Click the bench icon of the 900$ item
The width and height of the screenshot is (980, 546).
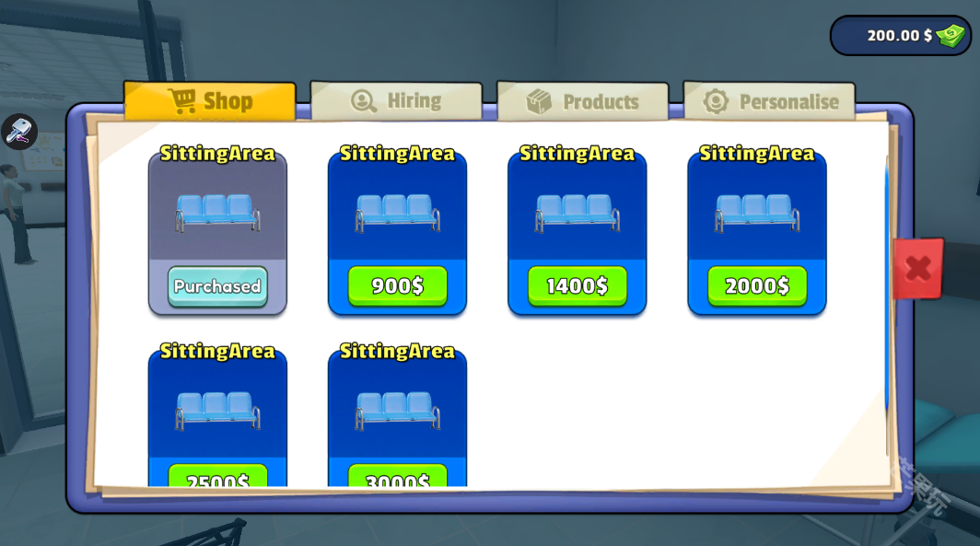[397, 213]
